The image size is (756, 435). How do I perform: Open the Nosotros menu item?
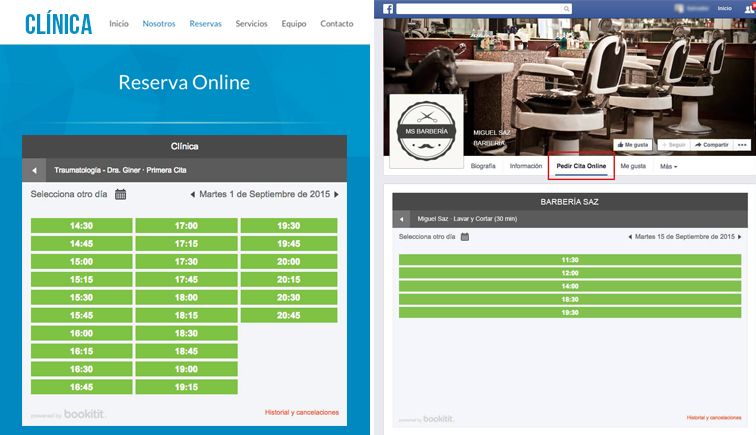point(159,23)
